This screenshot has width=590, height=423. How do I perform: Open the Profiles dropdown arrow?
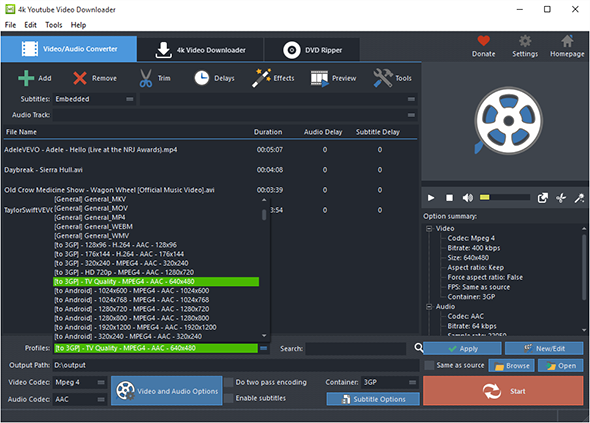pos(263,348)
